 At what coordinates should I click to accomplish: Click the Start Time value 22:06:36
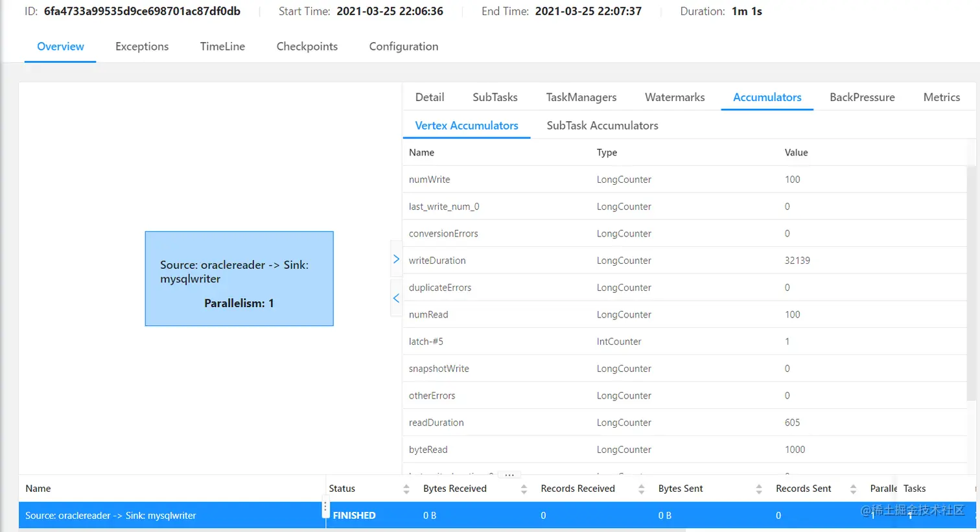click(390, 11)
